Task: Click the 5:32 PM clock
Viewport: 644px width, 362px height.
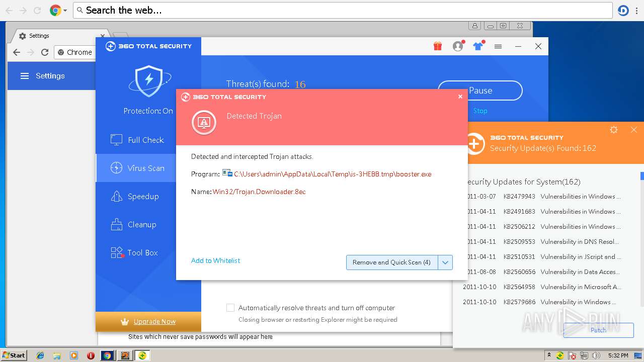Action: pyautogui.click(x=618, y=355)
